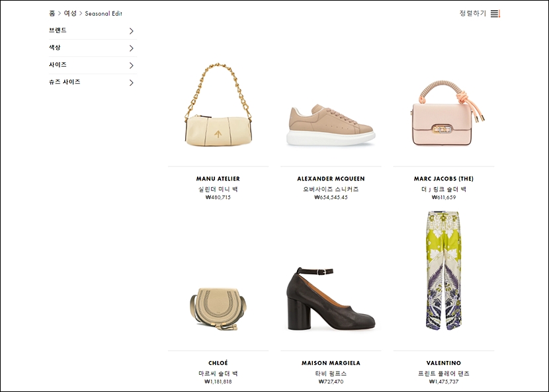Click price ₩611,659
Screen dimensions: 549x392
tap(444, 197)
